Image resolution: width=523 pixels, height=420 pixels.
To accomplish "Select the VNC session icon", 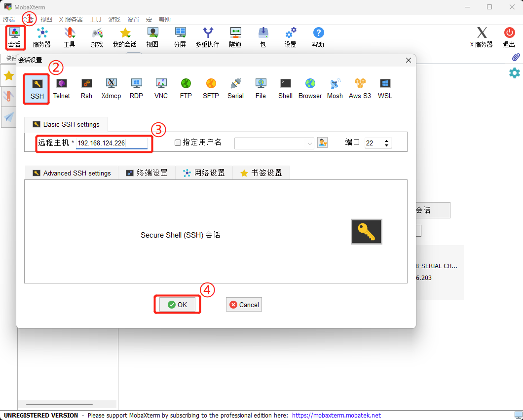I will 161,88.
